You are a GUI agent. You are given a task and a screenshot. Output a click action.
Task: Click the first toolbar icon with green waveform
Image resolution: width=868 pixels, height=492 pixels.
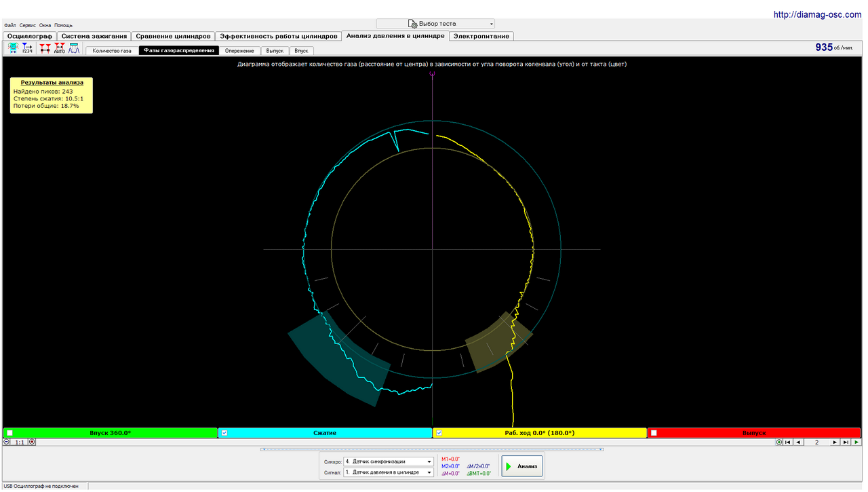click(13, 48)
